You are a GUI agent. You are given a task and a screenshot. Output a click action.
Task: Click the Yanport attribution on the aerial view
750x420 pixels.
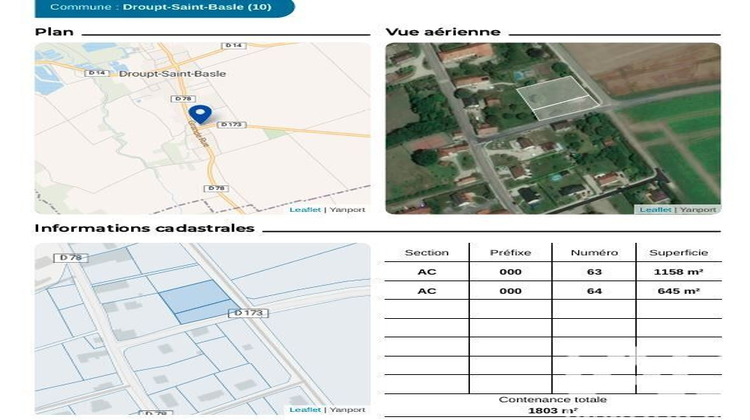(x=698, y=210)
